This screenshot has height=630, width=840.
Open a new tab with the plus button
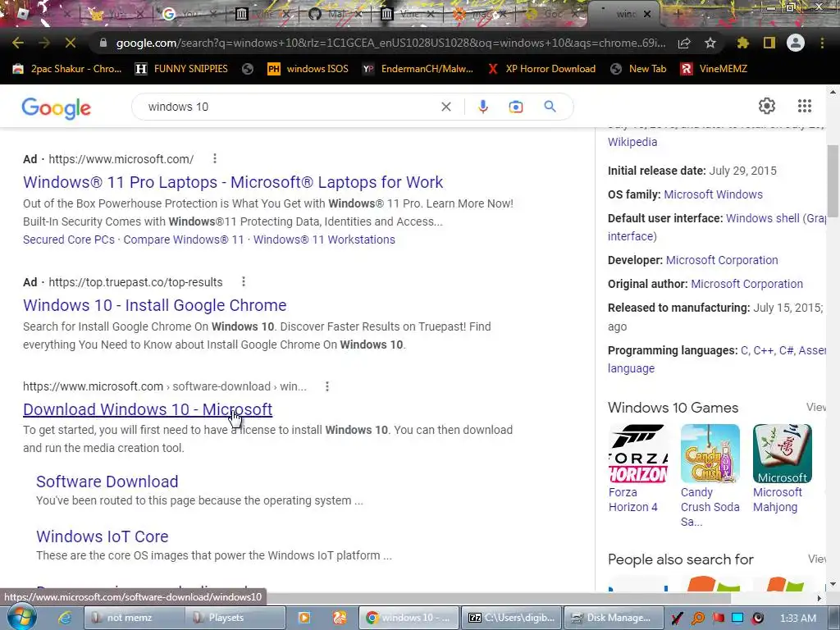(x=677, y=14)
